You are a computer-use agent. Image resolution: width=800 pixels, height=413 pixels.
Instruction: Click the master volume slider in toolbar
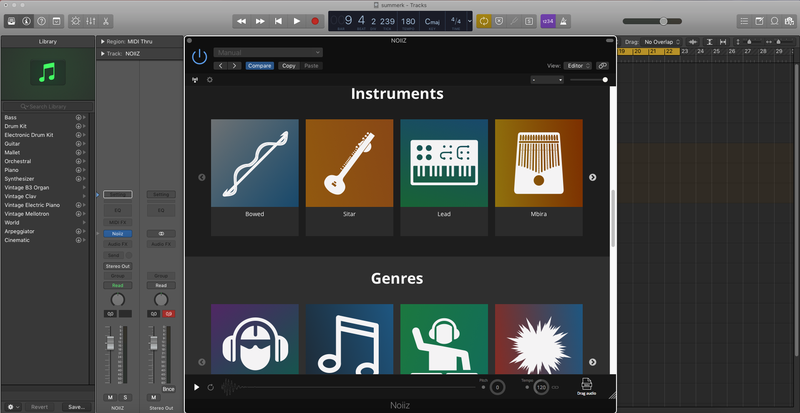click(x=663, y=21)
